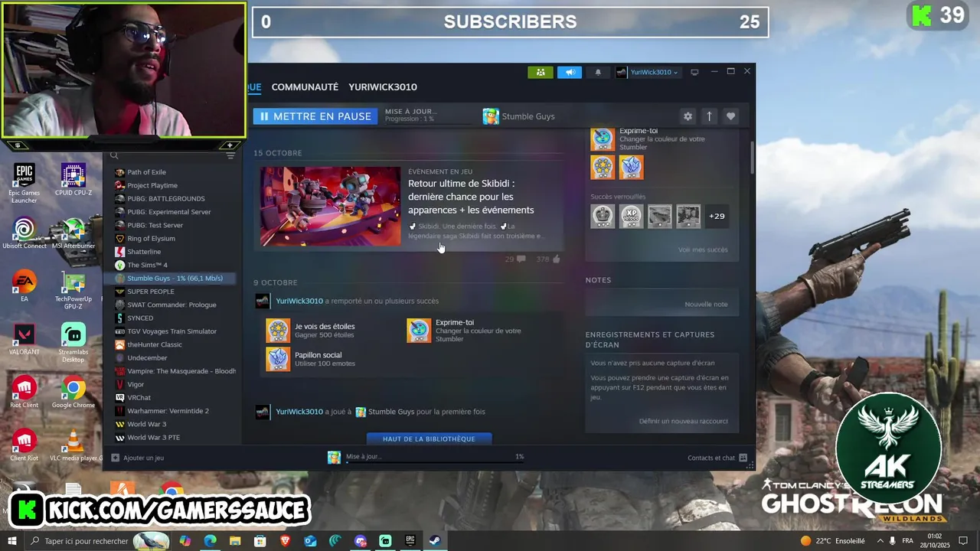Open Ubisoft Connect desktop shortcut
Image resolution: width=980 pixels, height=551 pixels.
point(24,233)
